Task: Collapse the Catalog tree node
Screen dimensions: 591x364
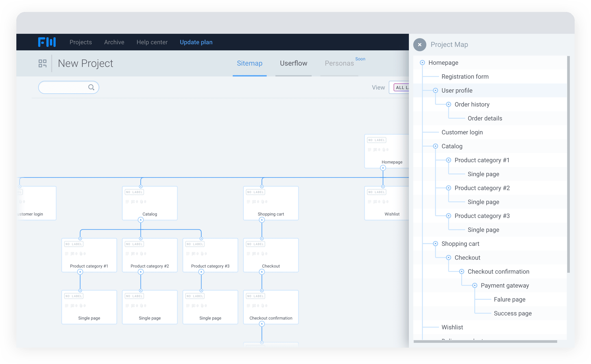Action: (435, 146)
